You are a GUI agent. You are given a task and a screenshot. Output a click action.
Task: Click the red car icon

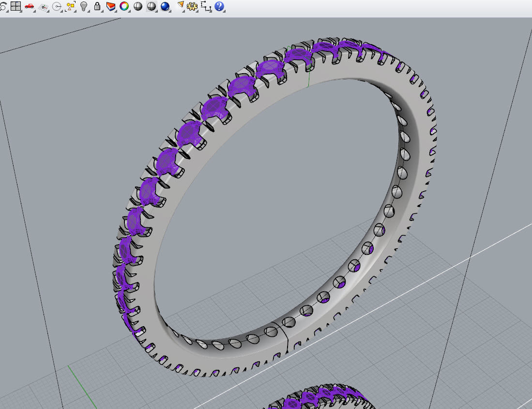[x=30, y=6]
